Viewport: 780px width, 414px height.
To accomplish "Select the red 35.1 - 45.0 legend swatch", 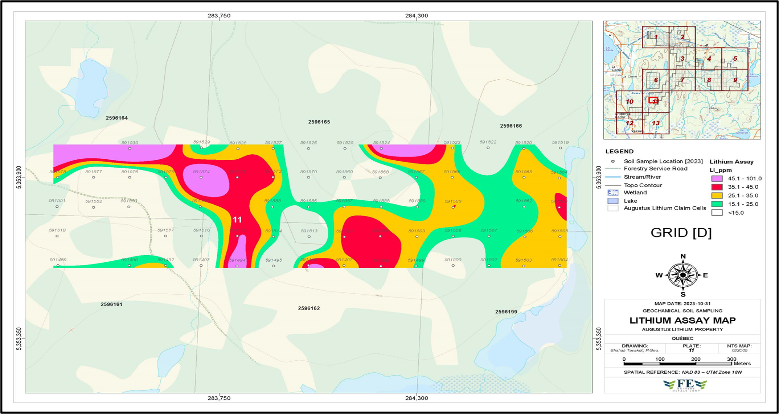I will tap(717, 186).
